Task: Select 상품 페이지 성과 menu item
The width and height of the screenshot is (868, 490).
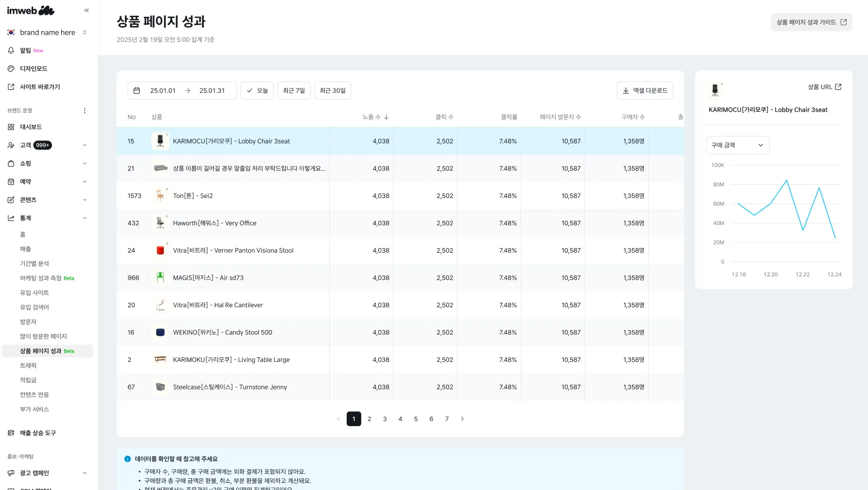Action: point(47,351)
